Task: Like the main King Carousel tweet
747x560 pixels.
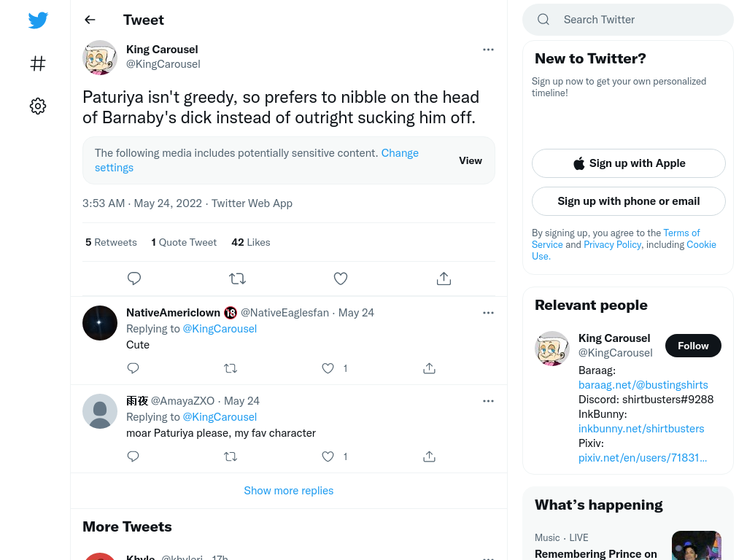Action: coord(340,278)
